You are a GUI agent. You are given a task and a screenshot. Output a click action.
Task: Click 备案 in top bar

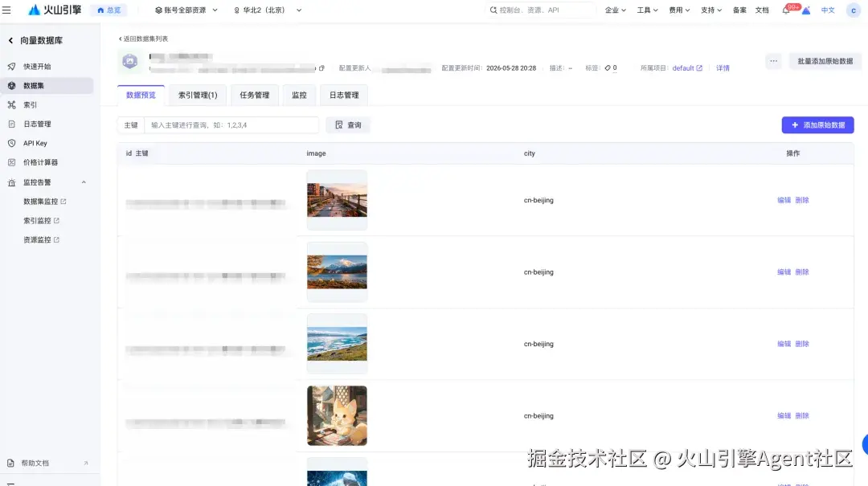point(739,10)
